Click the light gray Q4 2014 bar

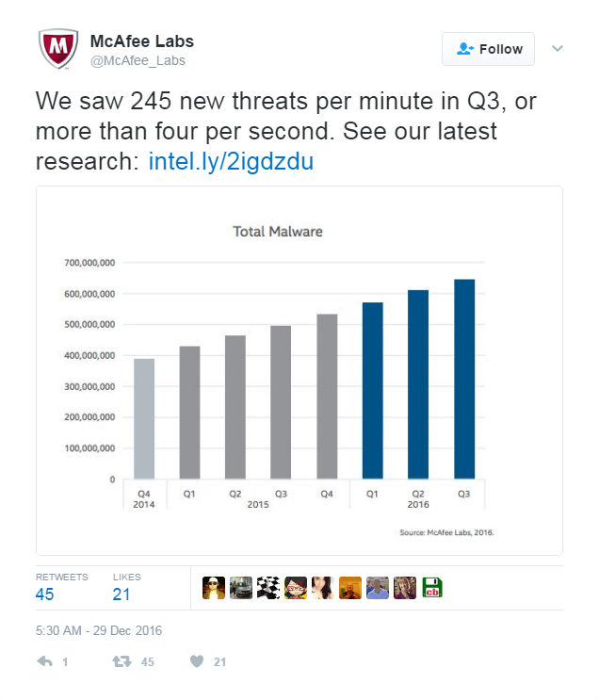click(x=144, y=418)
